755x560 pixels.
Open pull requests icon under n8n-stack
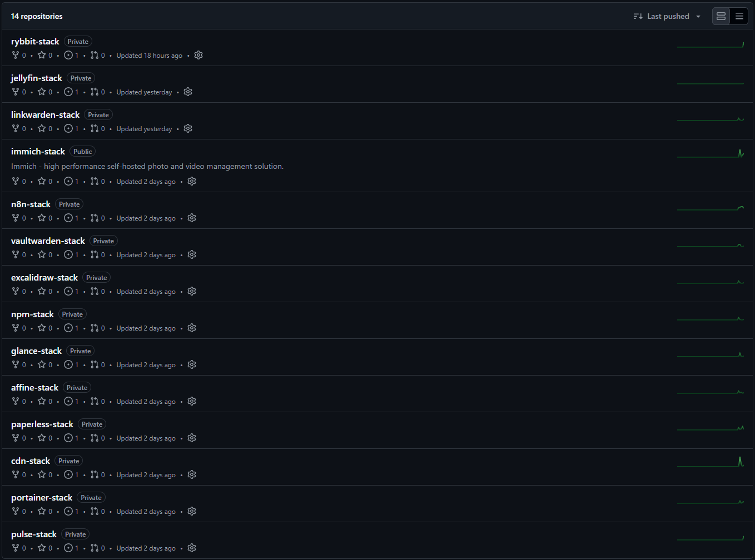click(x=95, y=218)
